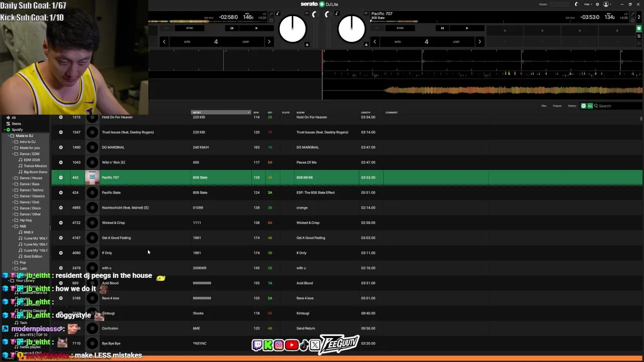Collapse the Made to DJ folder
This screenshot has height=362, width=644.
[x=9, y=136]
